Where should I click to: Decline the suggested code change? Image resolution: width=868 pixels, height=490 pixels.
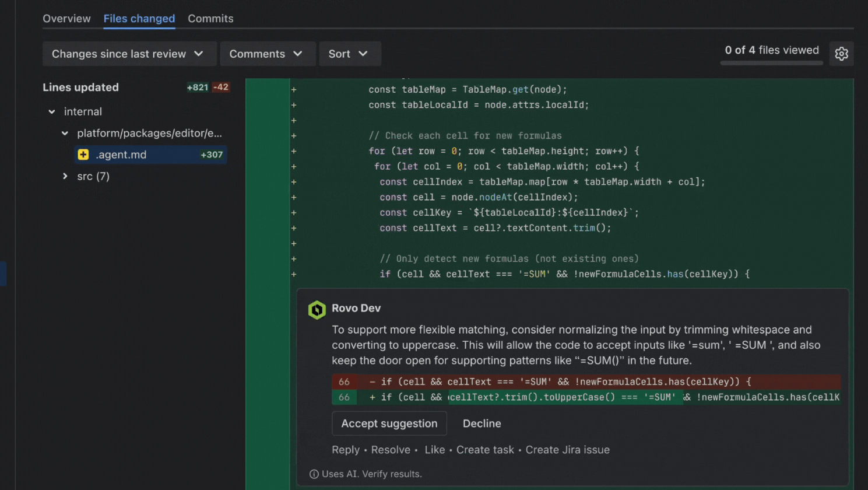point(482,423)
